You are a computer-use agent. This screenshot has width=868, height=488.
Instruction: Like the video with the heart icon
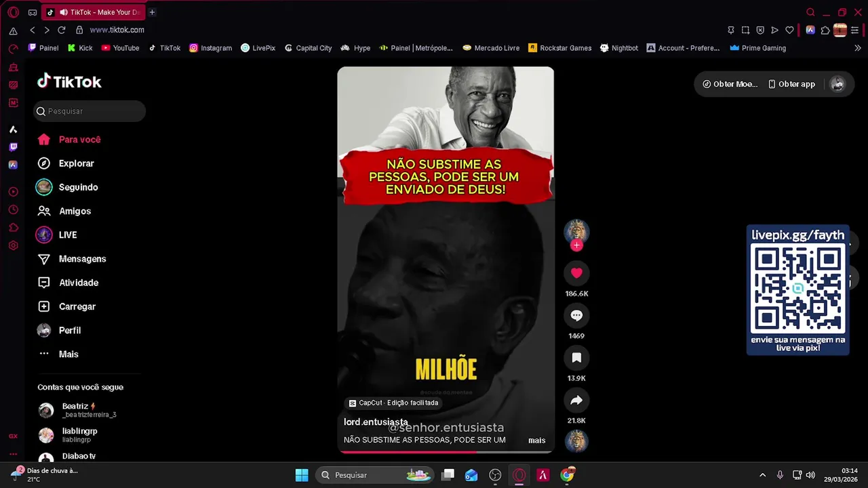[576, 273]
